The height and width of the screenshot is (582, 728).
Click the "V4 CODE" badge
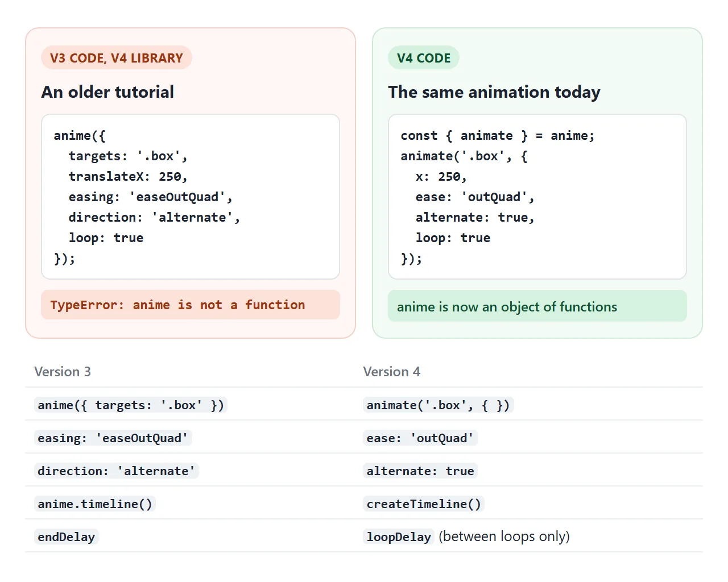point(424,58)
